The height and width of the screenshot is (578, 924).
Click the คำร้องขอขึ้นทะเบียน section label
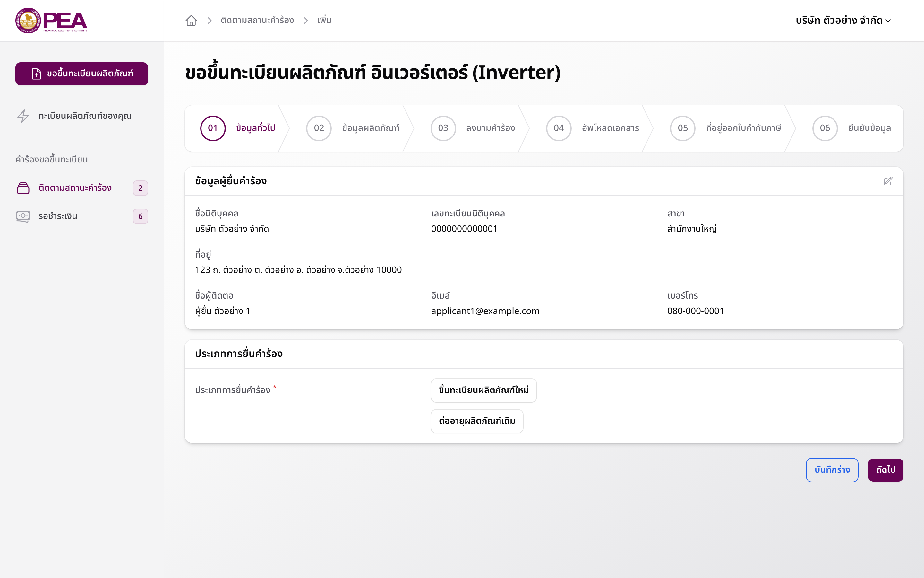point(52,159)
